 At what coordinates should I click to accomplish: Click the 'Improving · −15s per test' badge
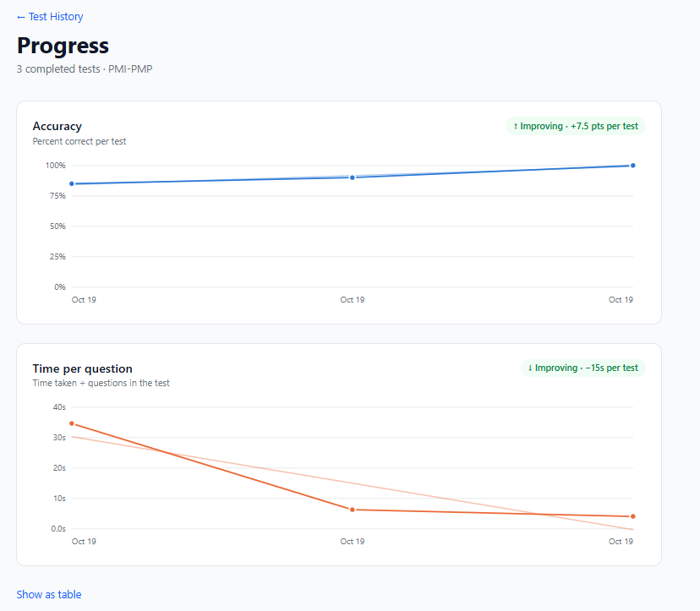[x=583, y=368]
